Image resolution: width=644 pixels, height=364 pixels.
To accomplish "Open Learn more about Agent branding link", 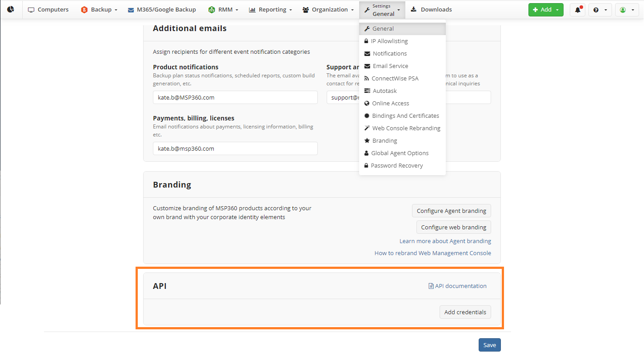I will point(445,241).
